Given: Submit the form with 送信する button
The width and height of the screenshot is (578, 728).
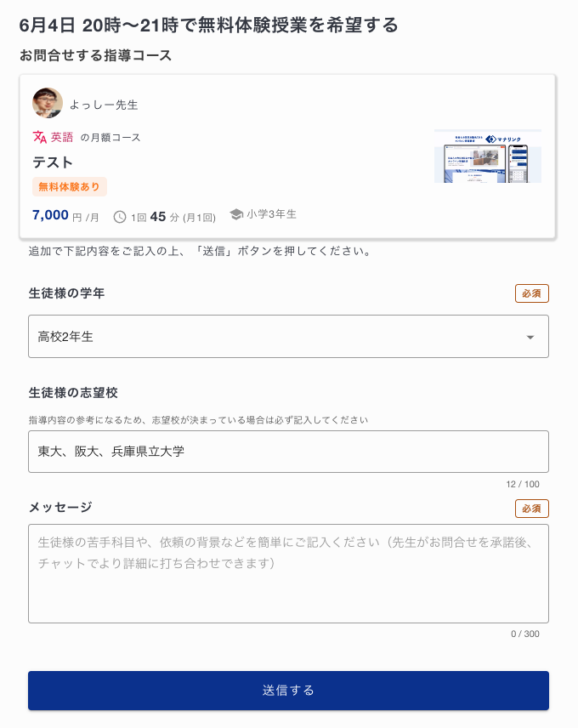Looking at the screenshot, I should click(x=288, y=691).
